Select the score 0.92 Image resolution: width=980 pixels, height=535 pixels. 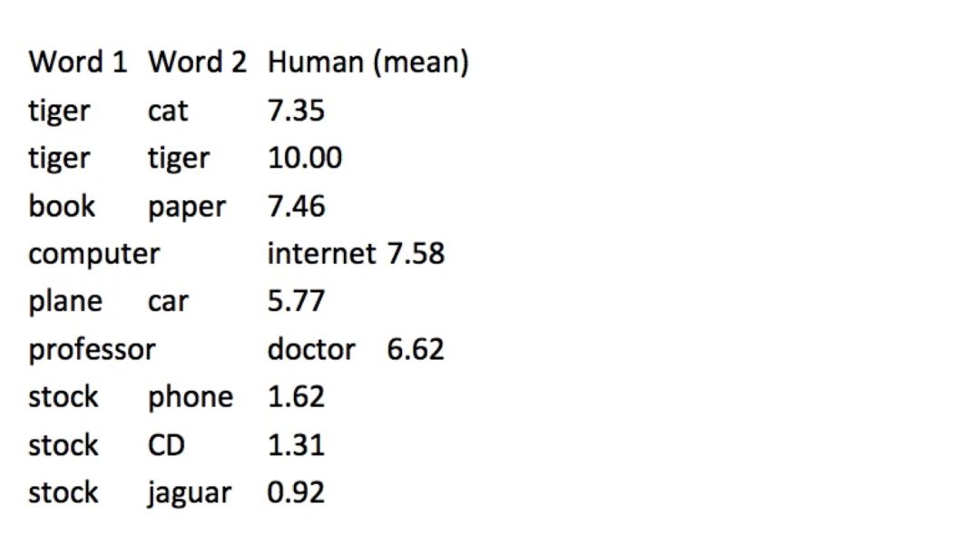pos(296,492)
